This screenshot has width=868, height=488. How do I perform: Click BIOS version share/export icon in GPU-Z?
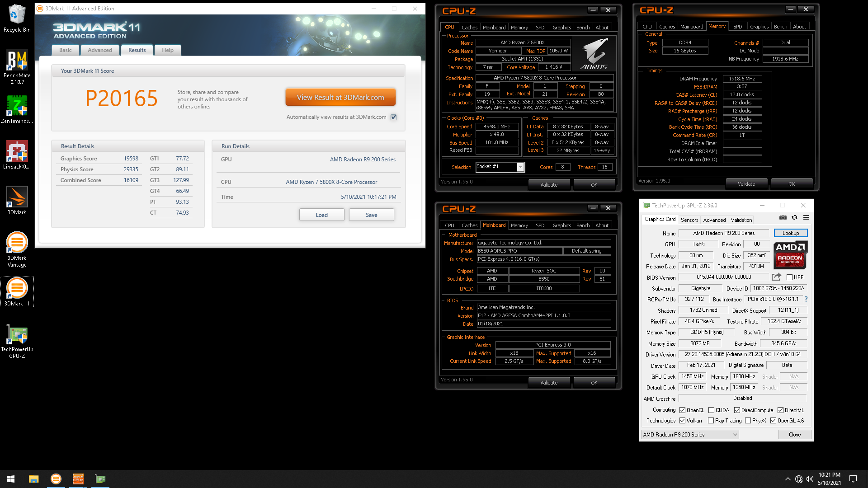[x=776, y=277]
